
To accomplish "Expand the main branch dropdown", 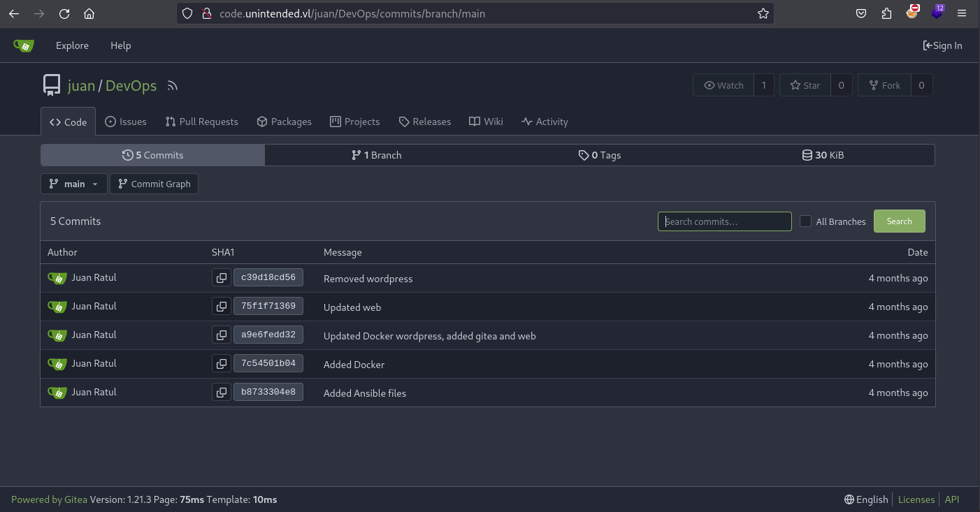I will (x=74, y=184).
